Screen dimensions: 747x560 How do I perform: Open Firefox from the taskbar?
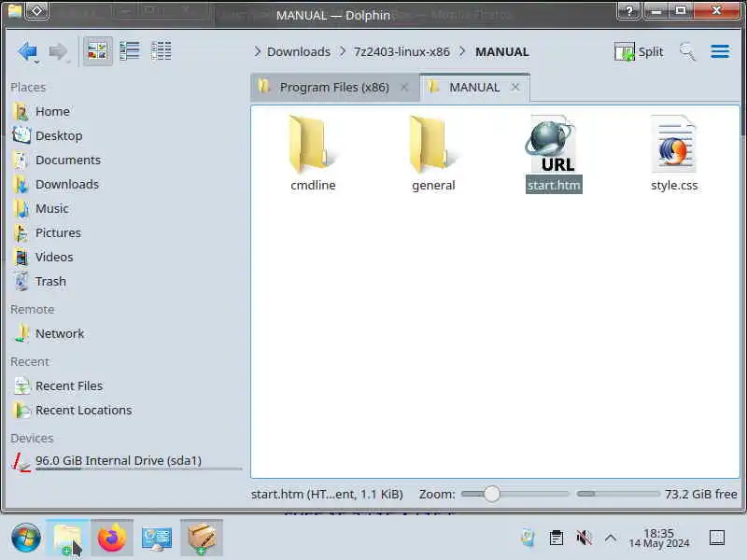[112, 538]
